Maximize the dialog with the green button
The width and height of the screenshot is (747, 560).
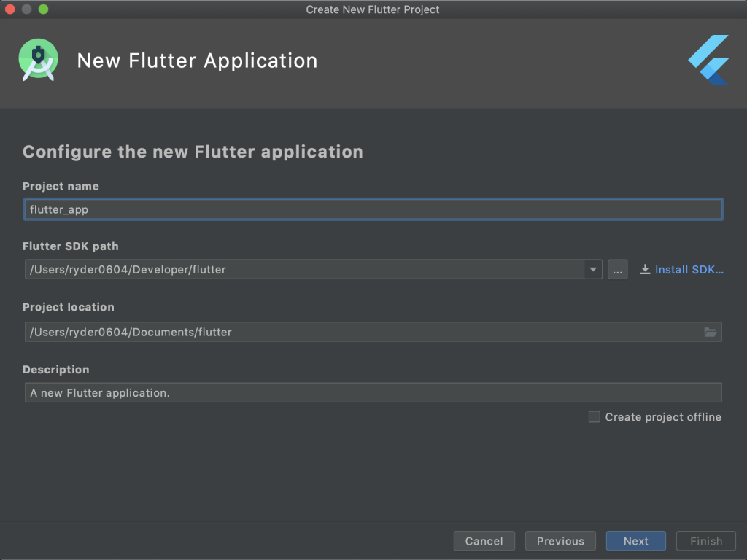pos(43,9)
